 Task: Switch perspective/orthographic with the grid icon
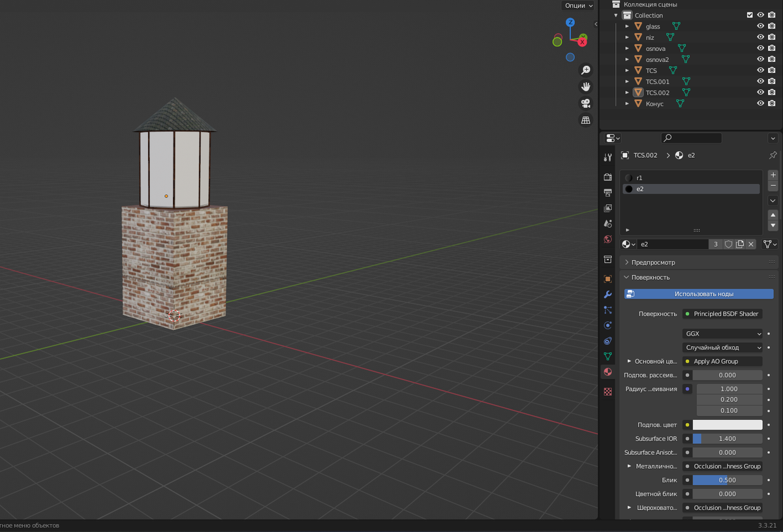pos(585,121)
